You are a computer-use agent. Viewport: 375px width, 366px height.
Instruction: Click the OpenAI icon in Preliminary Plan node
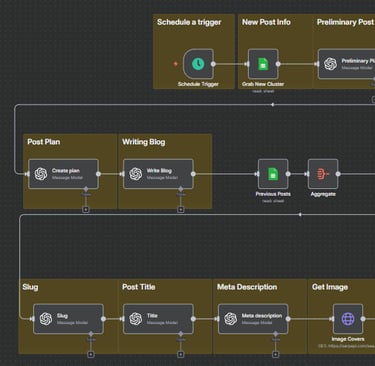click(330, 64)
